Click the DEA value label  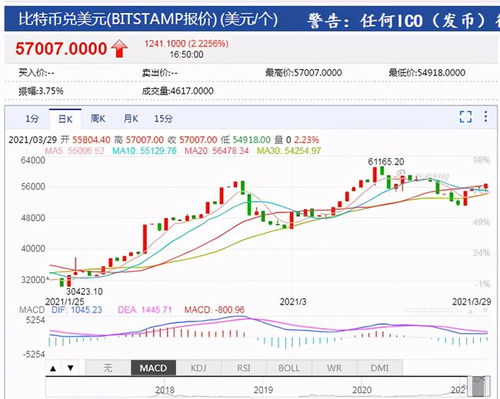click(145, 310)
